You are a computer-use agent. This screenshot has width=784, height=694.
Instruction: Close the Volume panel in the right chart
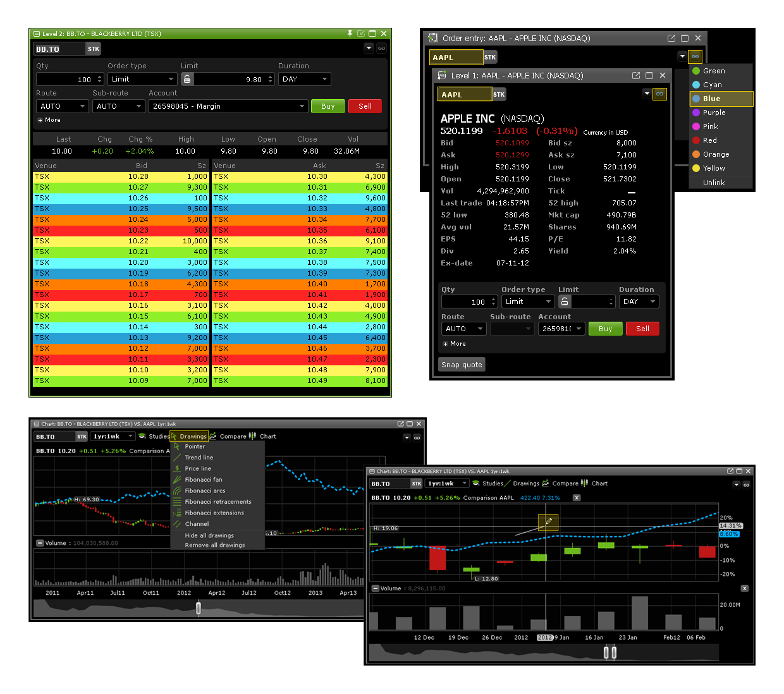tap(744, 588)
